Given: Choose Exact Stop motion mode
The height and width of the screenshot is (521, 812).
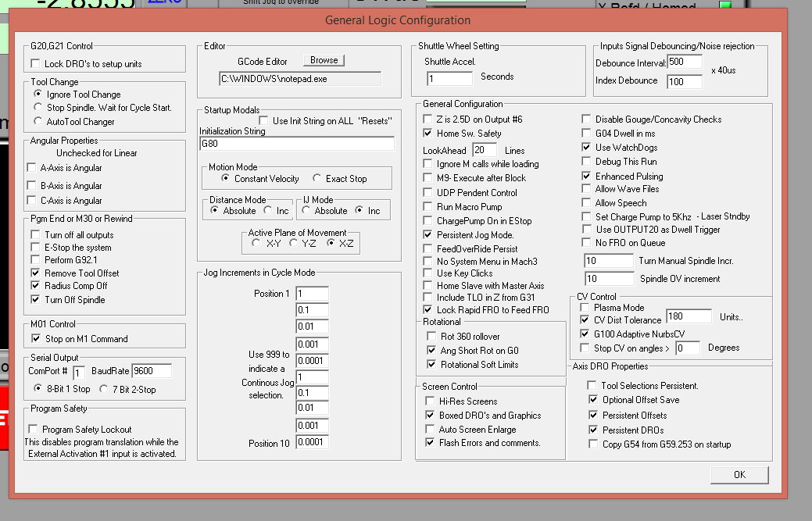Looking at the screenshot, I should (317, 179).
